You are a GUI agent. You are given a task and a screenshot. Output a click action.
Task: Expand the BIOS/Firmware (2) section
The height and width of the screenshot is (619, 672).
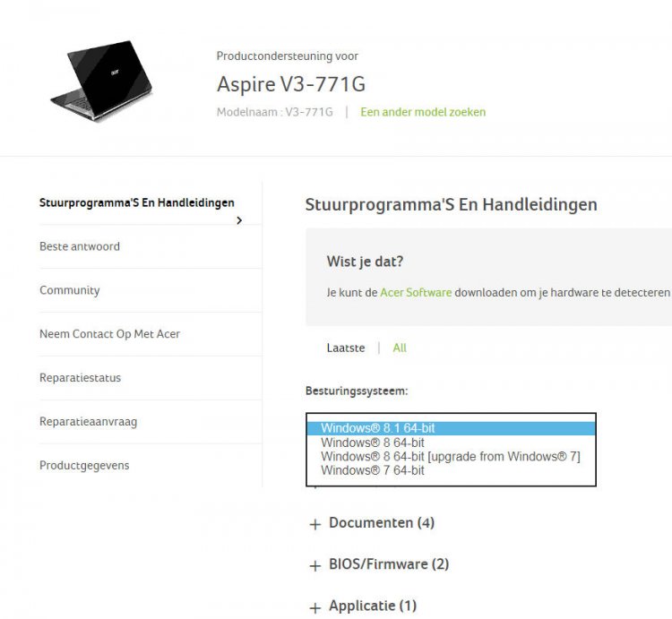pos(389,564)
